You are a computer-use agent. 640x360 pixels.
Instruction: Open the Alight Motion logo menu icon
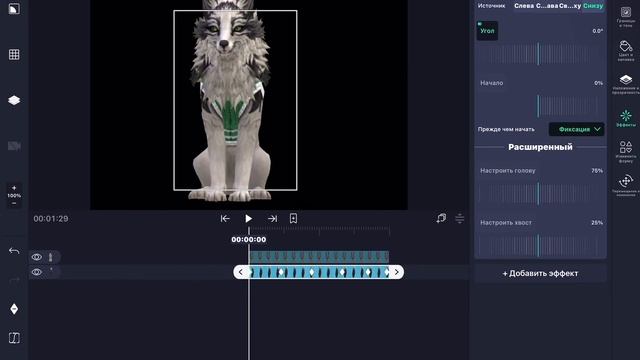[14, 9]
